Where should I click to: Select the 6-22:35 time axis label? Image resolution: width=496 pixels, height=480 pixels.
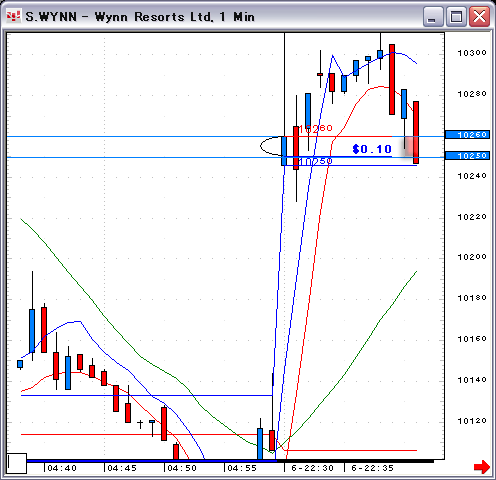pos(372,468)
